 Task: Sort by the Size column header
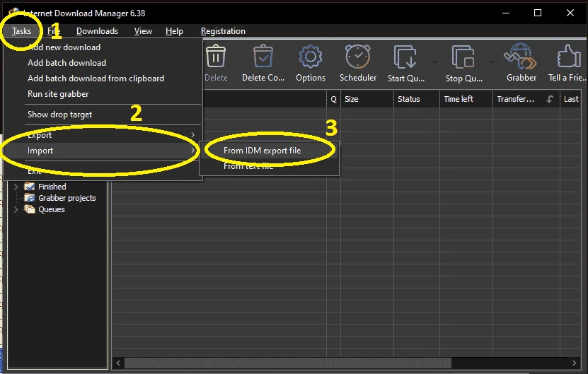(367, 99)
